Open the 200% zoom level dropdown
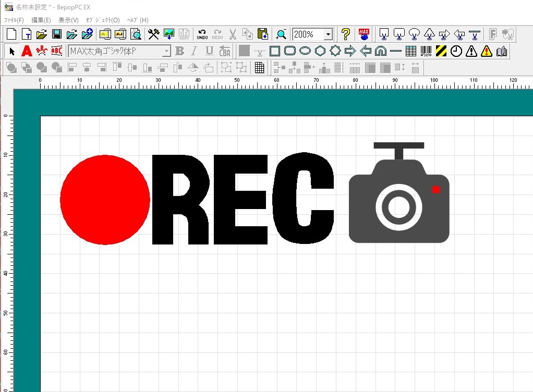Image resolution: width=533 pixels, height=392 pixels. [328, 34]
